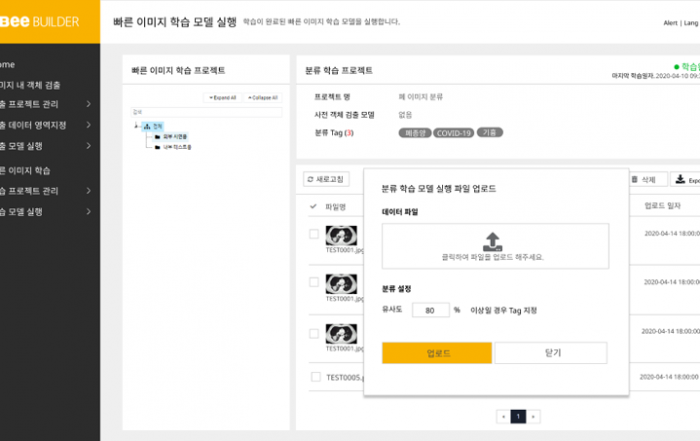700x441 pixels.
Task: Click the 새로고침 refresh button
Action: 326,179
